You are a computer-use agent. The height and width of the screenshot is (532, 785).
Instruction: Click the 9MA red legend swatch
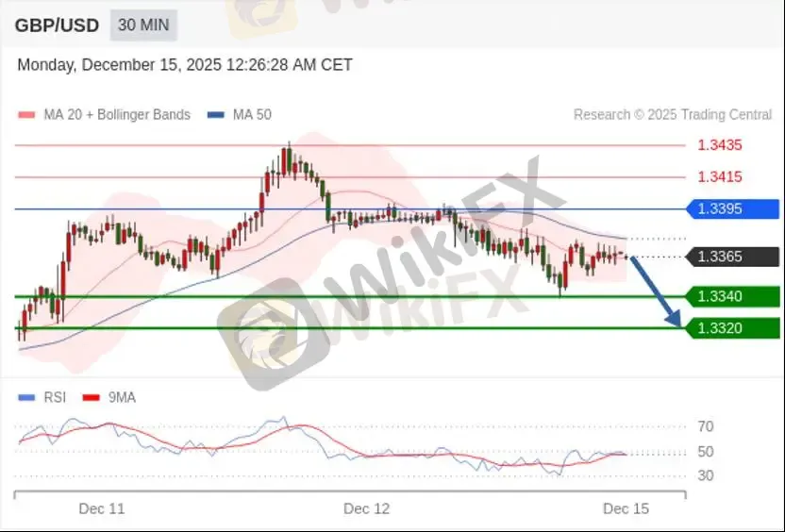92,398
